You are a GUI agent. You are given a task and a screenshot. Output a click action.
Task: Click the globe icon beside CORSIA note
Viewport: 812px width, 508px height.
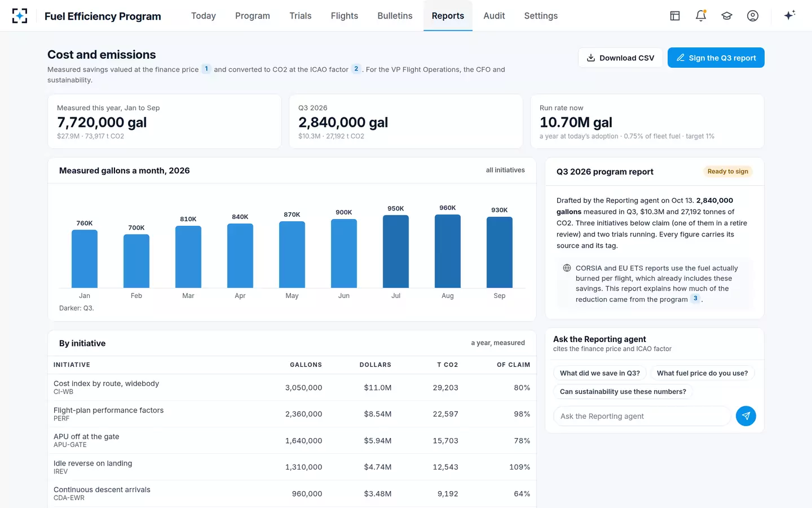coord(567,268)
